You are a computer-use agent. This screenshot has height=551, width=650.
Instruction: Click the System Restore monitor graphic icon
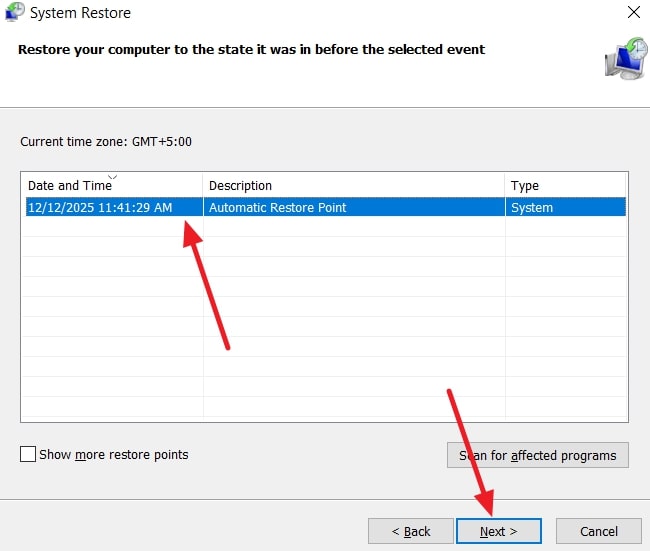pos(626,58)
